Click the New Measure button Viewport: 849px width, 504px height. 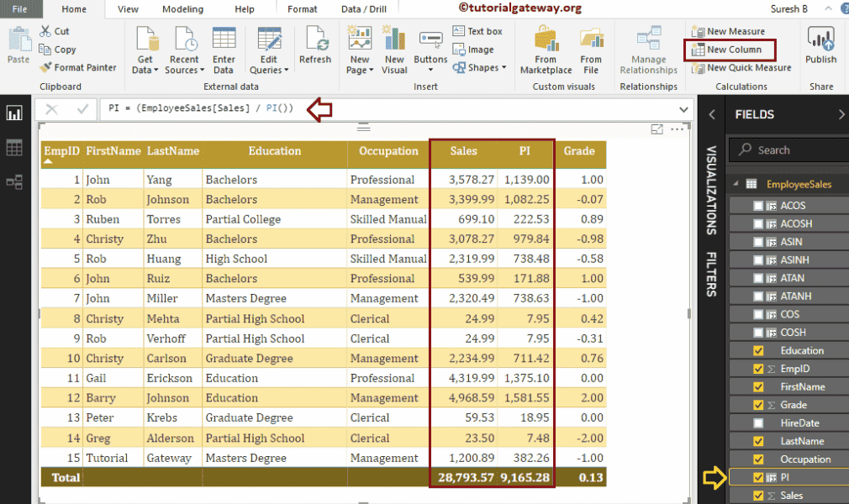[728, 31]
